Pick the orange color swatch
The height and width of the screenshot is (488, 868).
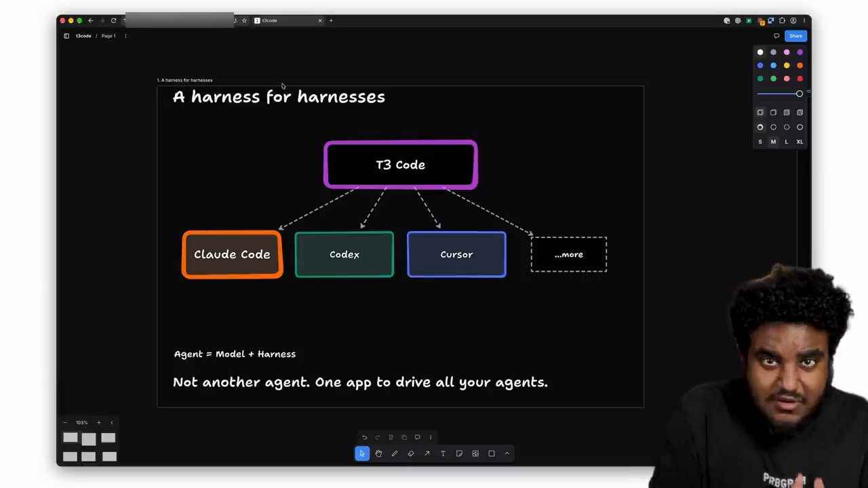[x=800, y=65]
